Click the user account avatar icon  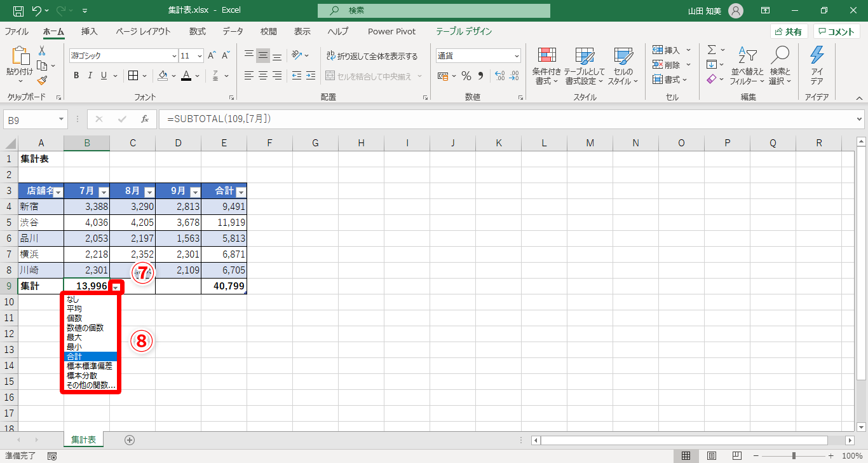click(735, 11)
